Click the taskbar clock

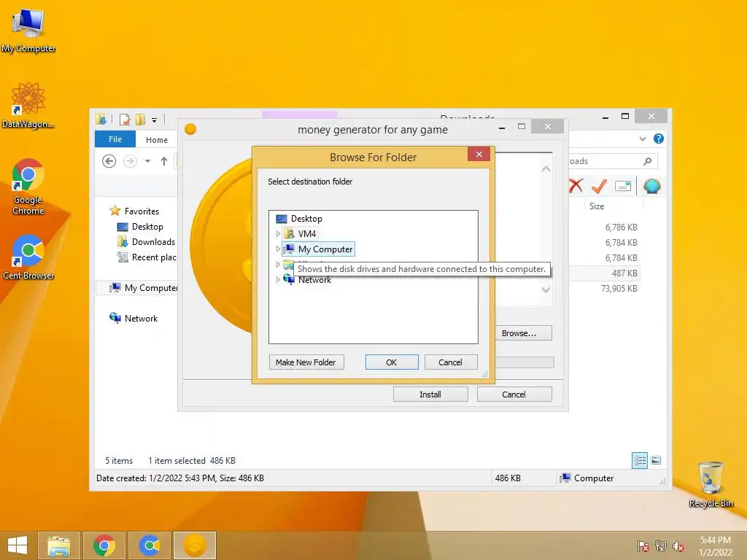click(716, 546)
